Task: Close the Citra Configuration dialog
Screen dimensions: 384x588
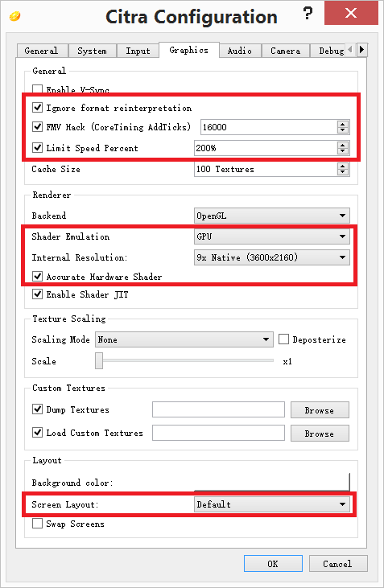Action: point(351,13)
